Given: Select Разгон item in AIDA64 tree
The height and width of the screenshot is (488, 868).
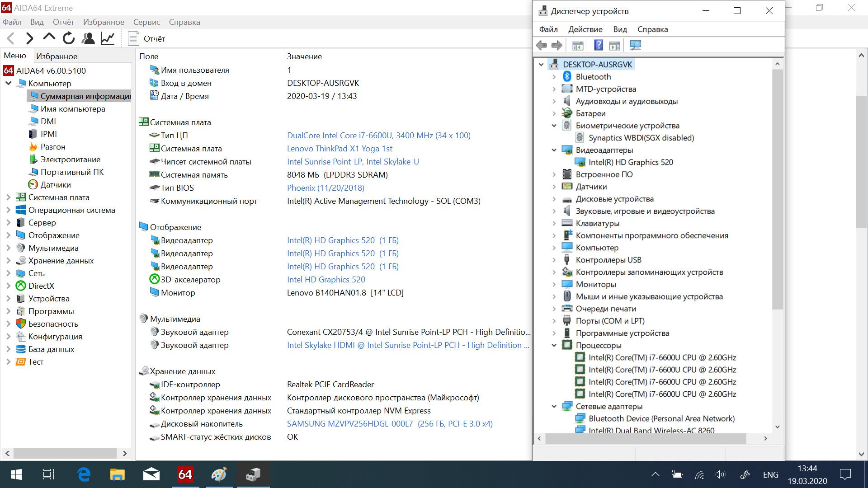Looking at the screenshot, I should pyautogui.click(x=53, y=147).
